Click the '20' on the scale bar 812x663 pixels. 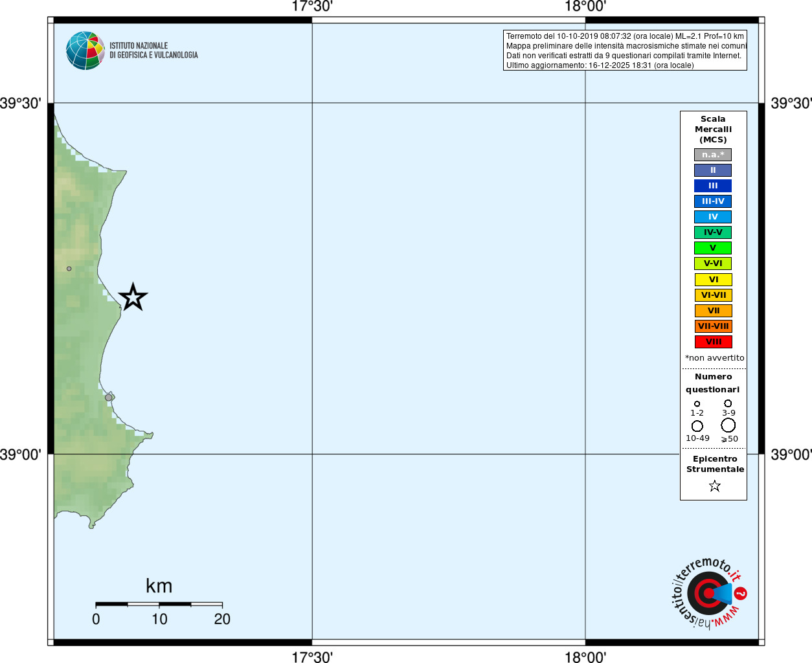coord(222,619)
